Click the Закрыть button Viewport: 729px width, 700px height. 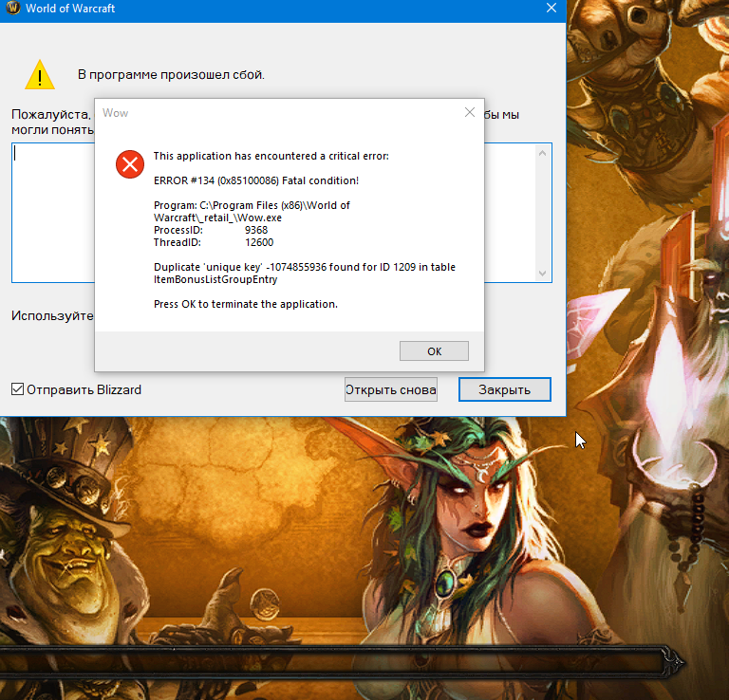[504, 389]
